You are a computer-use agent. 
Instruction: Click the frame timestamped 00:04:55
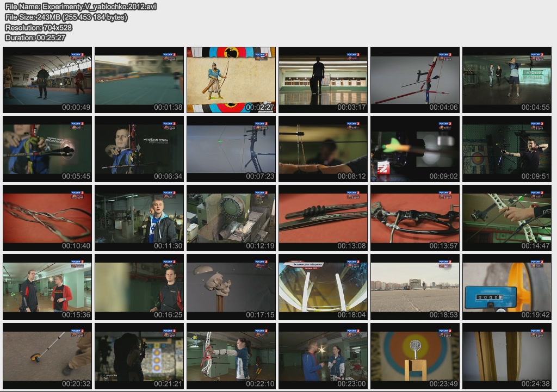click(x=506, y=80)
